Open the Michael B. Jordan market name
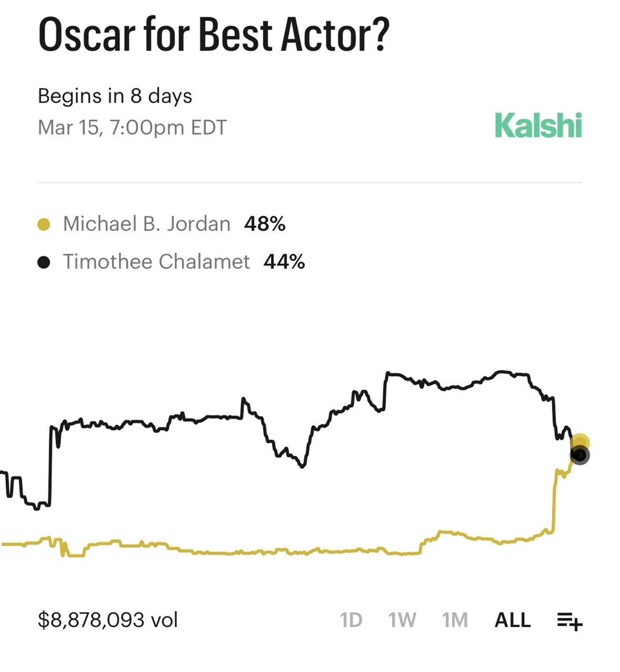Image resolution: width=620 pixels, height=672 pixels. 146,224
